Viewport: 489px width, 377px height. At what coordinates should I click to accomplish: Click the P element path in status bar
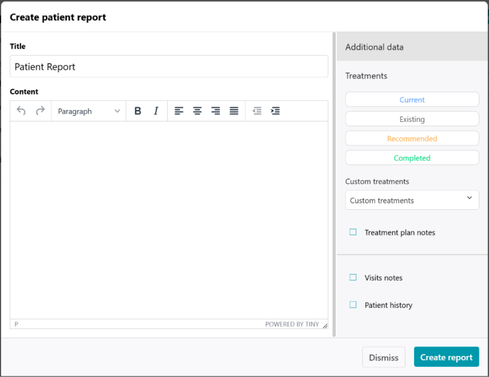pos(16,324)
